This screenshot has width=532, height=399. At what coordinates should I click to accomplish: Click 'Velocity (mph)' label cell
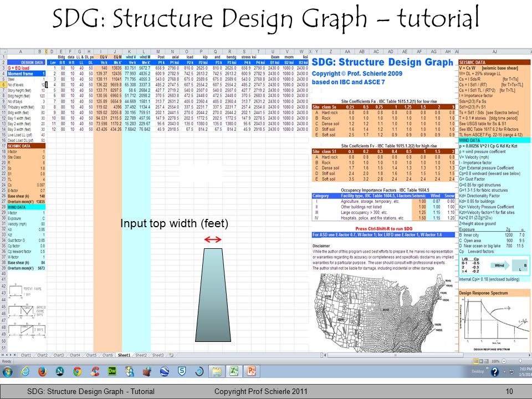(21, 224)
